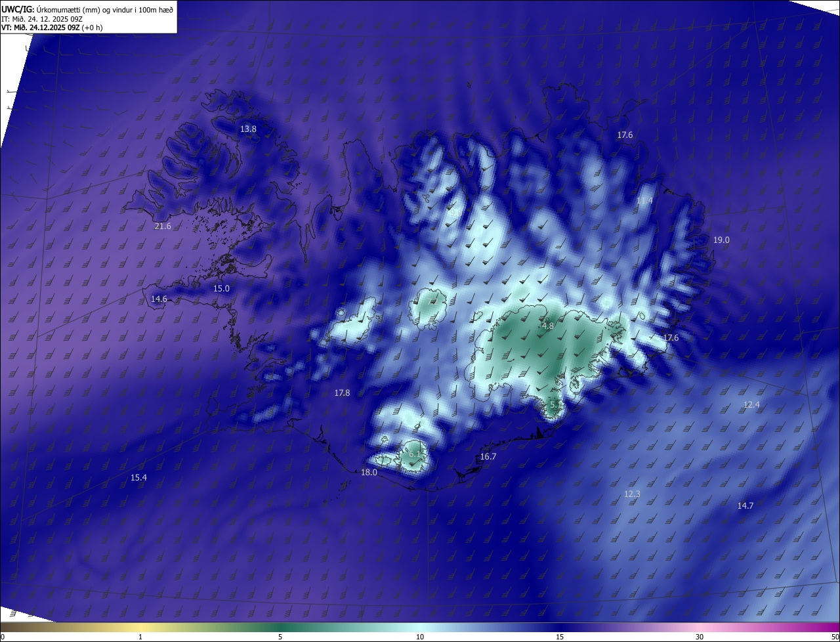This screenshot has height=642, width=840.
Task: Click the 11.4 value label
Action: [x=645, y=201]
